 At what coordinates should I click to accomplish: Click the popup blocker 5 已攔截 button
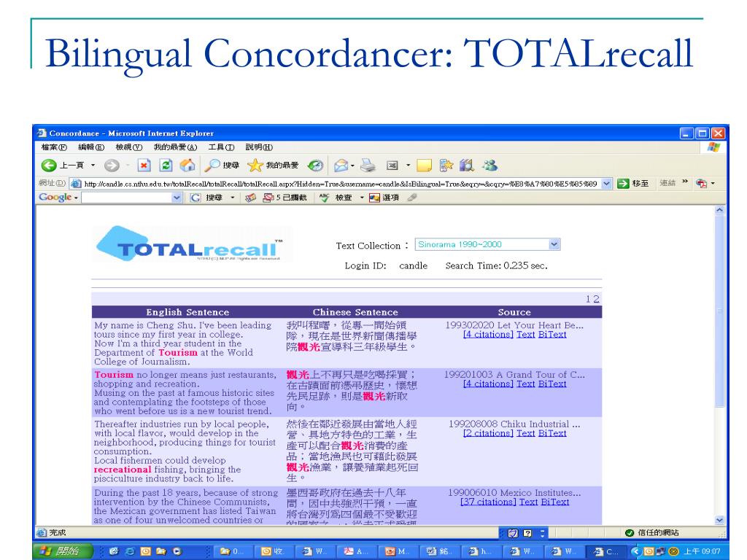click(x=285, y=197)
